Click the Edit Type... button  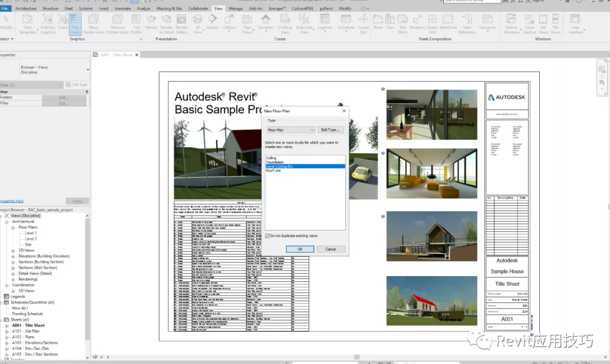331,130
